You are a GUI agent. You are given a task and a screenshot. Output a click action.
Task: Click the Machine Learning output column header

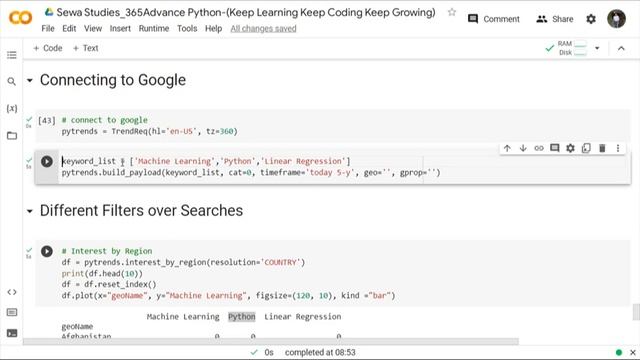[x=183, y=317]
